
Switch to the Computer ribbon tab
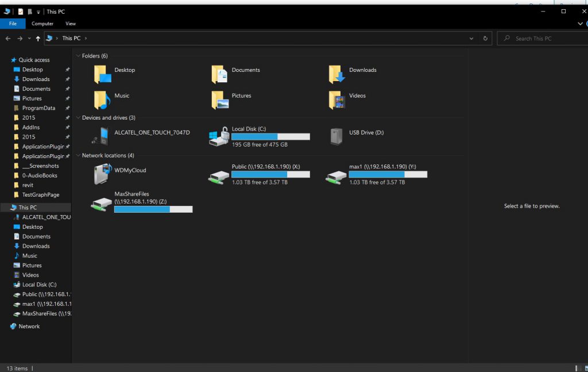(42, 24)
